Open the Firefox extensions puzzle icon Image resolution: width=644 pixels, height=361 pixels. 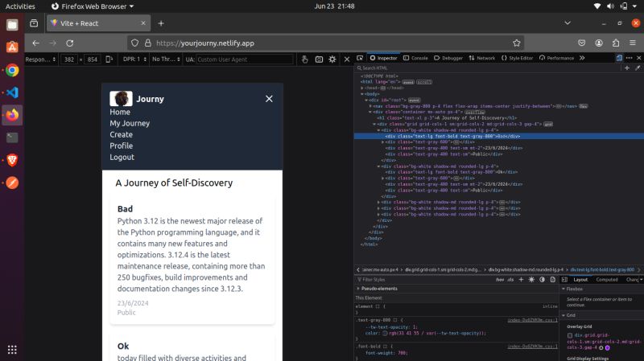coord(616,43)
